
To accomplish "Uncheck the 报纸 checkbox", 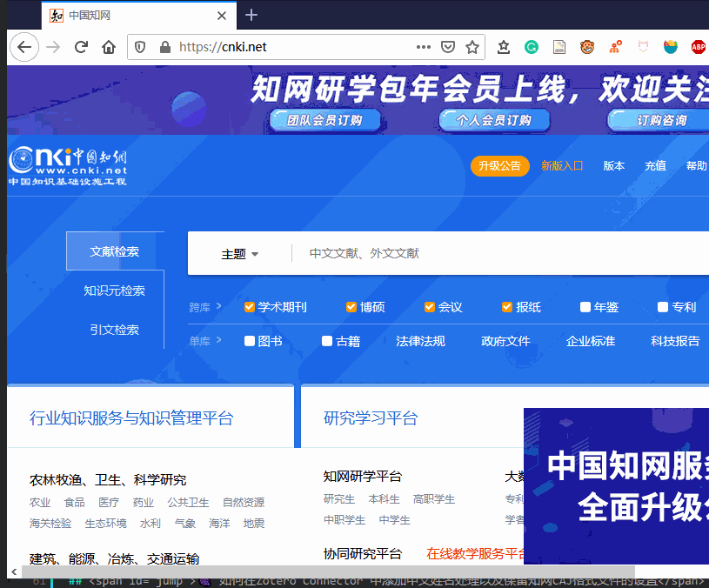I will click(x=507, y=307).
